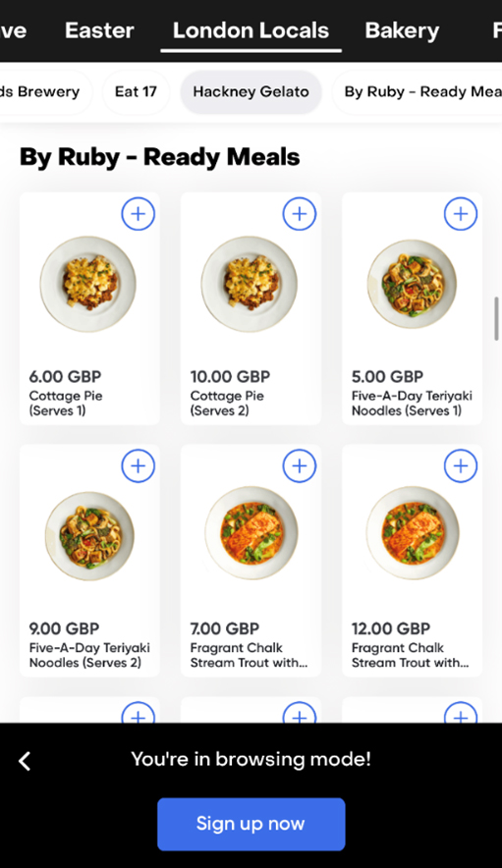This screenshot has height=868, width=502.
Task: Select the Hackney Gelato chip
Action: tap(251, 92)
